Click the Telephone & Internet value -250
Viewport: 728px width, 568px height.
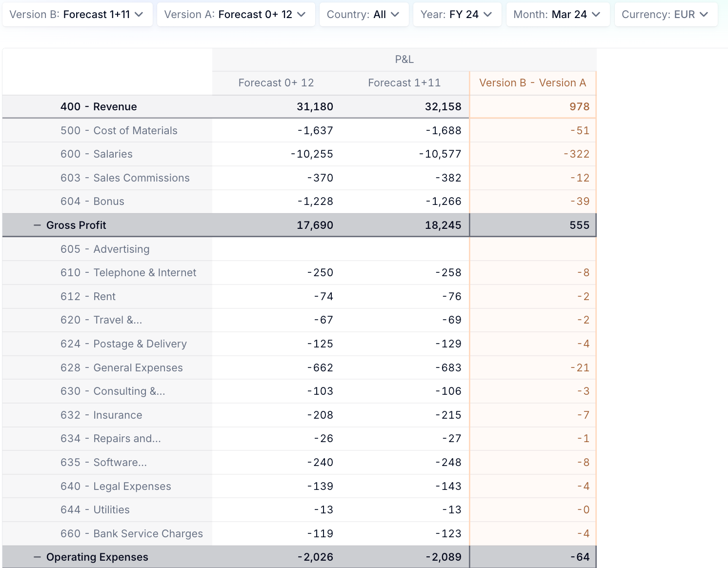[320, 273]
